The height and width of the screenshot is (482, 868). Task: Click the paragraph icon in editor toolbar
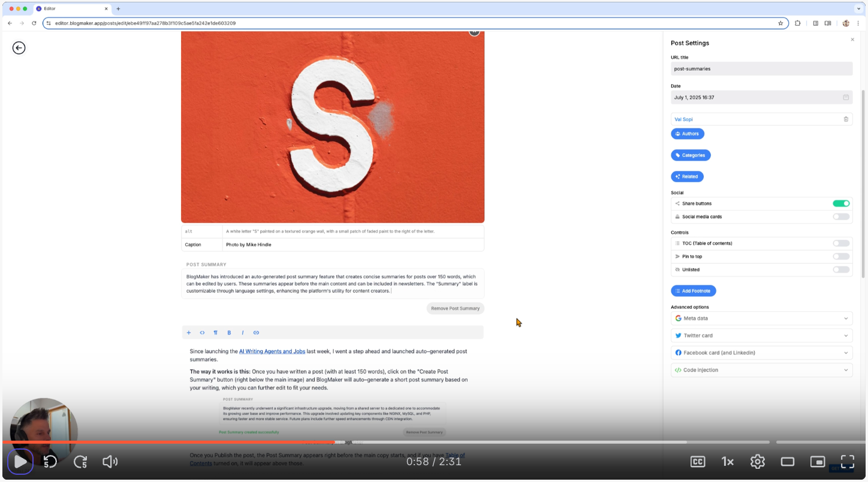216,333
